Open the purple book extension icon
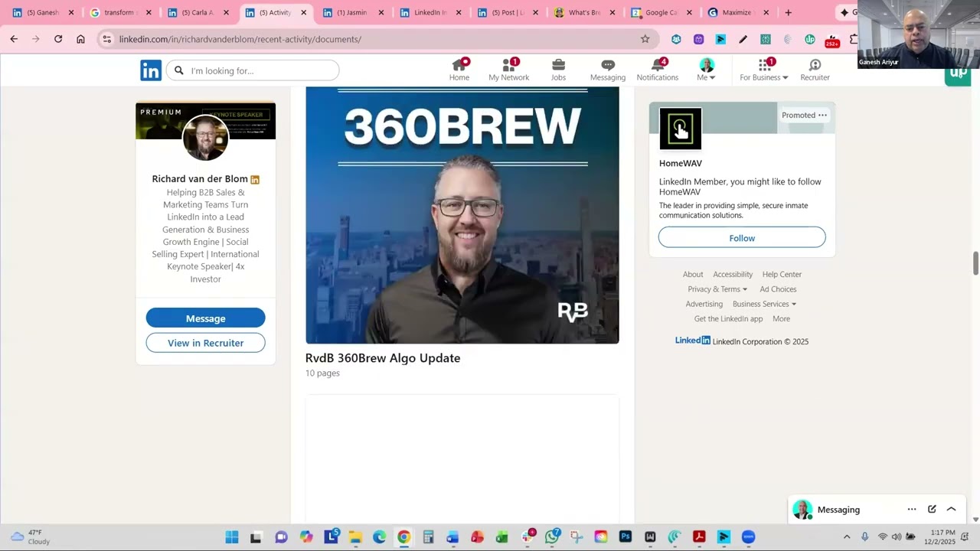980x551 pixels. (x=698, y=39)
